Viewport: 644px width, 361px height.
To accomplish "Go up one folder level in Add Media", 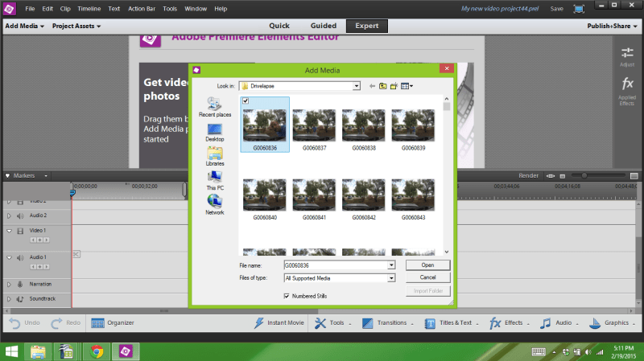I will tap(383, 86).
